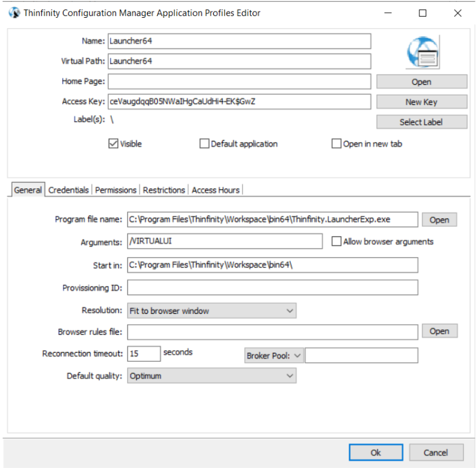The image size is (476, 468).
Task: Focus the Virtual Path field
Action: coord(239,61)
